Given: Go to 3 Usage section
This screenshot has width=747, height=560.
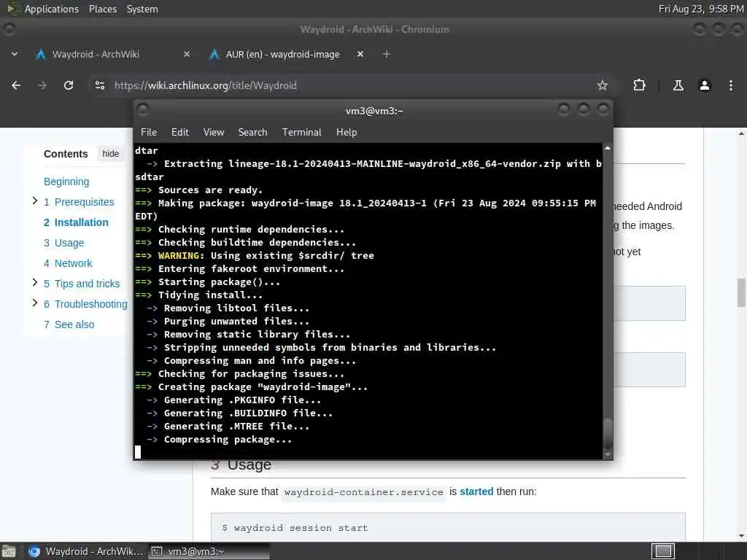Looking at the screenshot, I should tap(64, 243).
